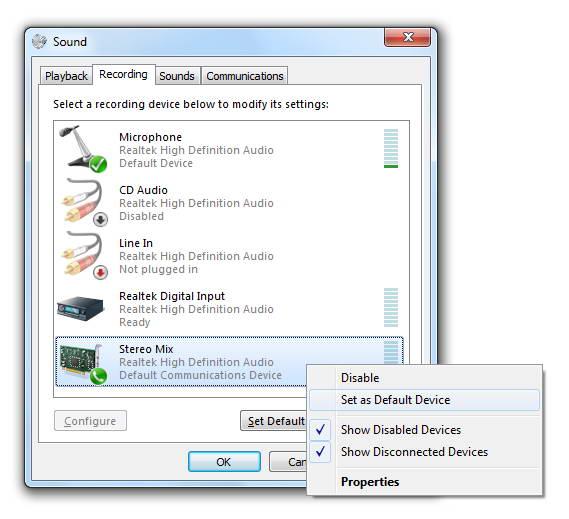Close the Sound dialog window
The height and width of the screenshot is (519, 569).
(408, 37)
